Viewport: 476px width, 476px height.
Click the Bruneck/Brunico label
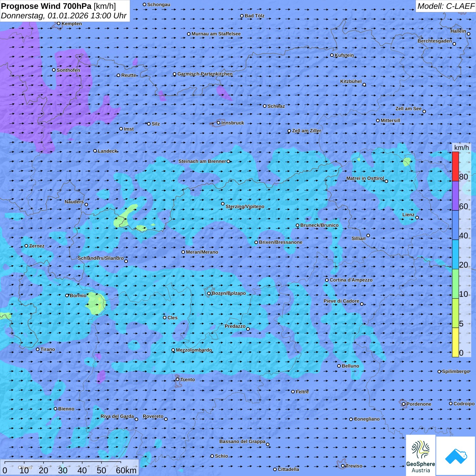pyautogui.click(x=319, y=225)
